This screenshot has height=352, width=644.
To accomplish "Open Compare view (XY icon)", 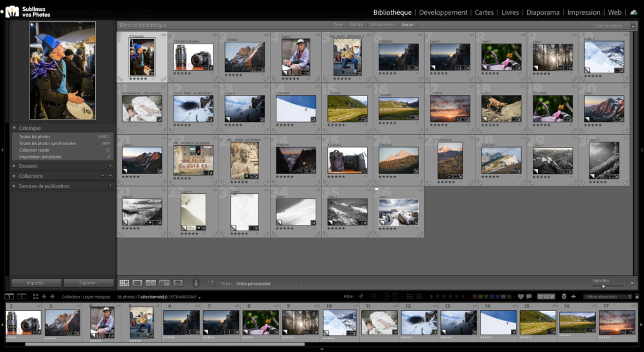I will (151, 283).
